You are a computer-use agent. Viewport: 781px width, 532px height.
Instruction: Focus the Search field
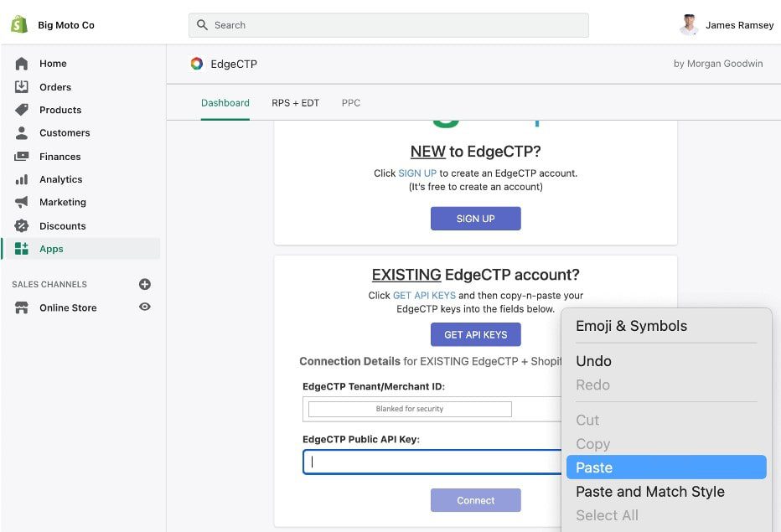[389, 25]
